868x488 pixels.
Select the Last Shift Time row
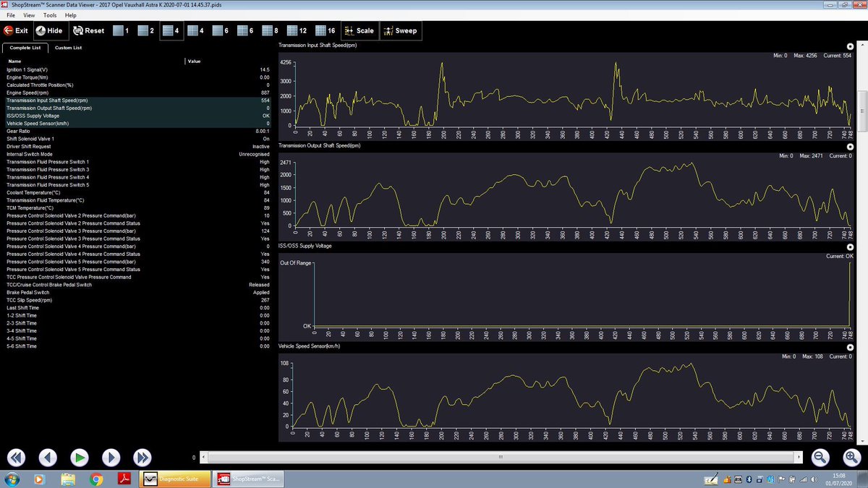137,308
